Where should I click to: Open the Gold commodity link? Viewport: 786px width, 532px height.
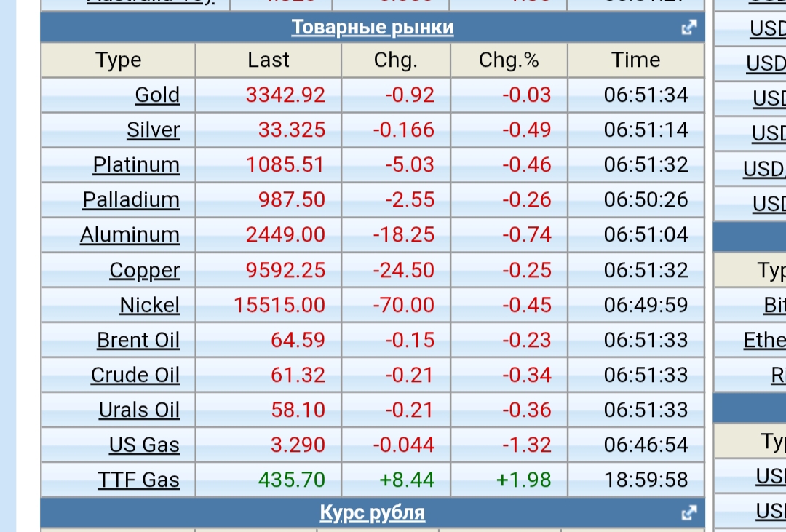tap(157, 95)
